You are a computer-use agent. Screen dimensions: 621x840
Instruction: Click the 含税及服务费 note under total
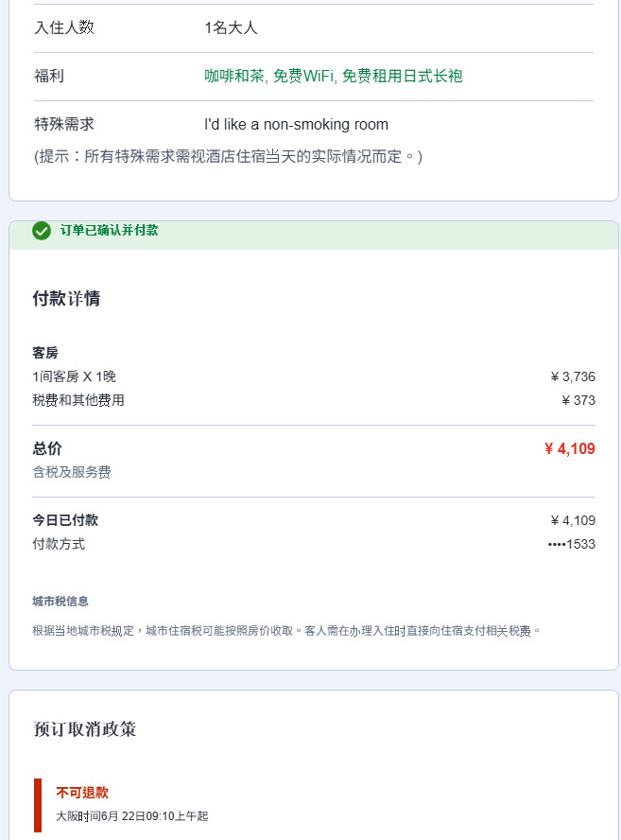(x=72, y=472)
